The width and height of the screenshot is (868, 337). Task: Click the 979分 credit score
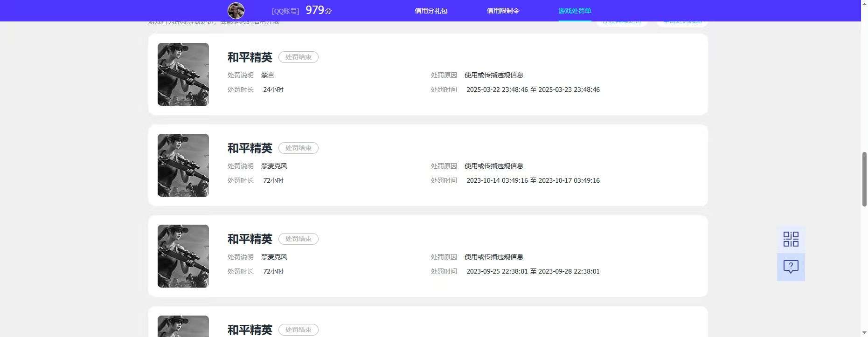coord(319,10)
